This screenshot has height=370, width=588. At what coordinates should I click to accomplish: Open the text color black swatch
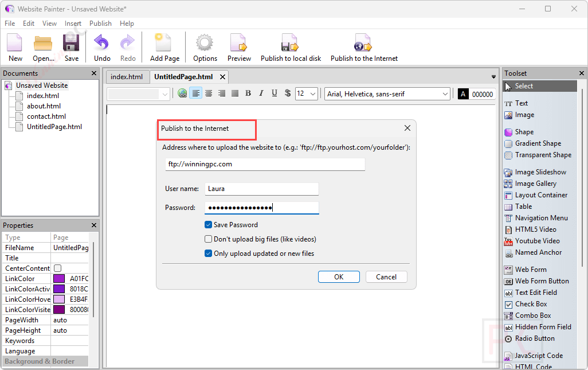pos(463,94)
